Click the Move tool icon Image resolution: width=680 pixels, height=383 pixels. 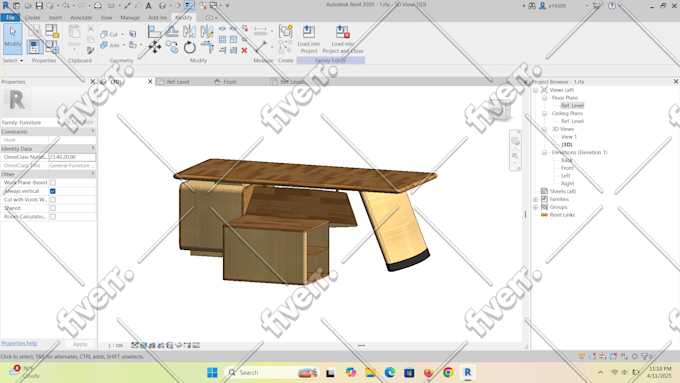click(154, 47)
